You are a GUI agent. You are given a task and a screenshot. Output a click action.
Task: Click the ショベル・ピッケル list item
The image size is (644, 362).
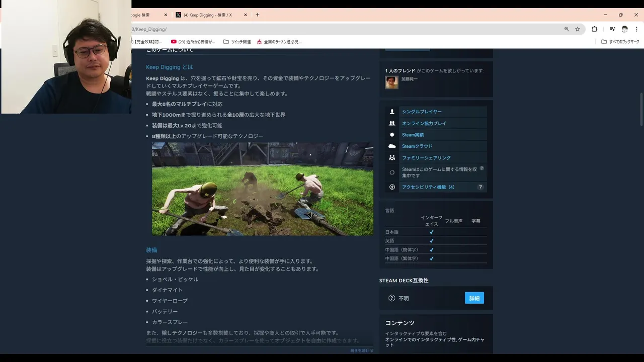click(175, 279)
